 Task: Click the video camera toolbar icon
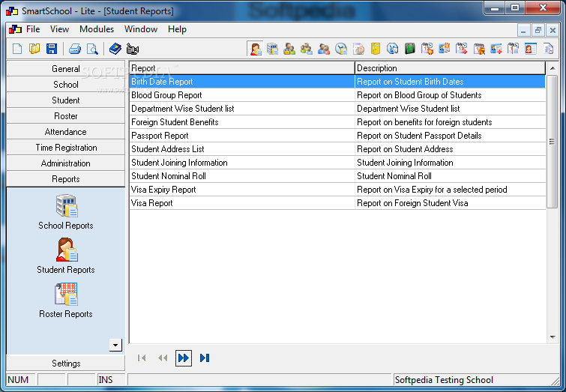coord(133,49)
